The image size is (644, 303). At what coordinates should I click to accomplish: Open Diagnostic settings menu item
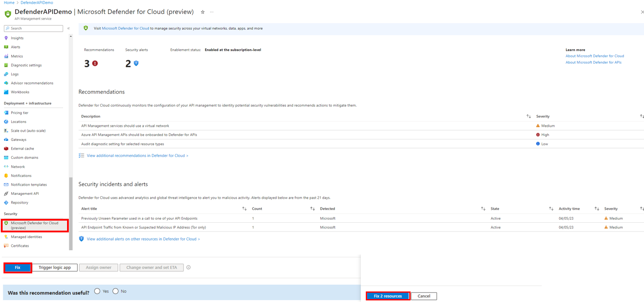(26, 65)
